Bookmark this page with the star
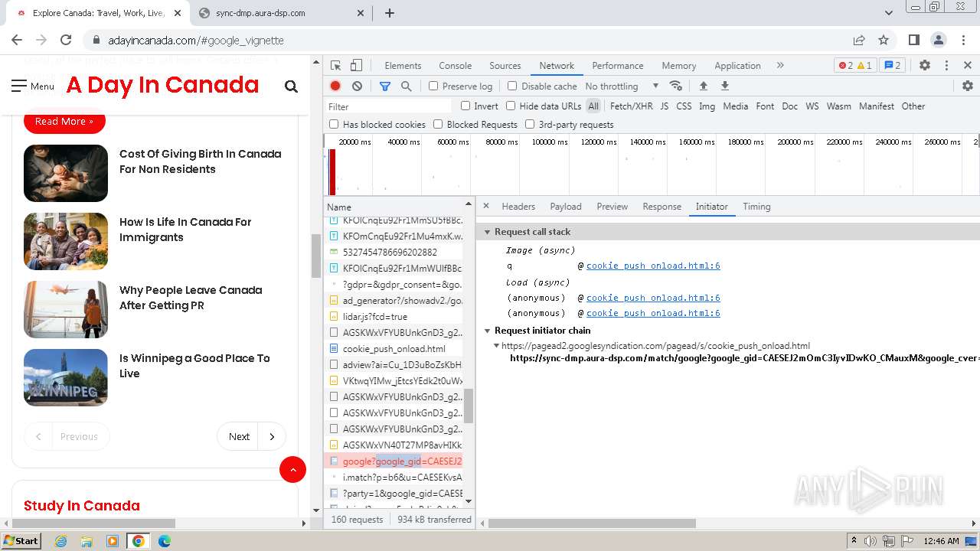 tap(884, 40)
